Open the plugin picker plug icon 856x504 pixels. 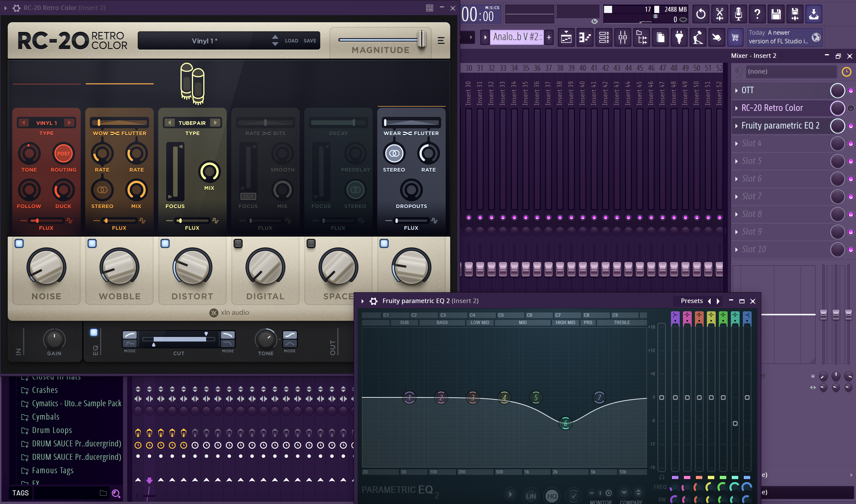679,37
